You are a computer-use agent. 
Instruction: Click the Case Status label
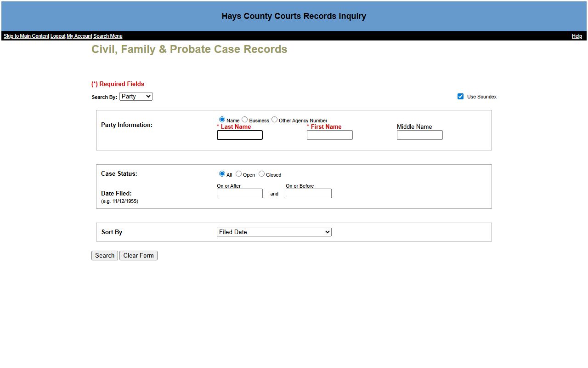tap(119, 174)
